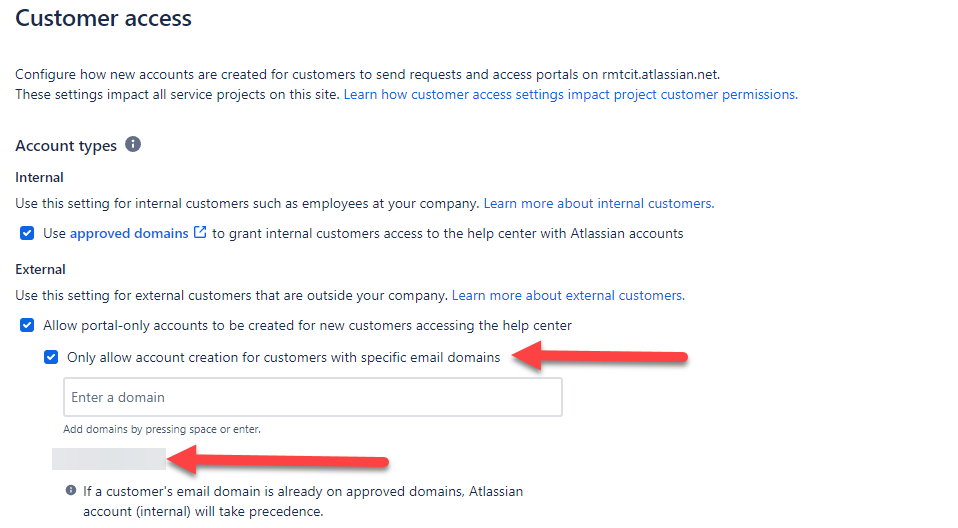Open Learn more about internal customers link
The width and height of the screenshot is (958, 528).
pos(599,203)
